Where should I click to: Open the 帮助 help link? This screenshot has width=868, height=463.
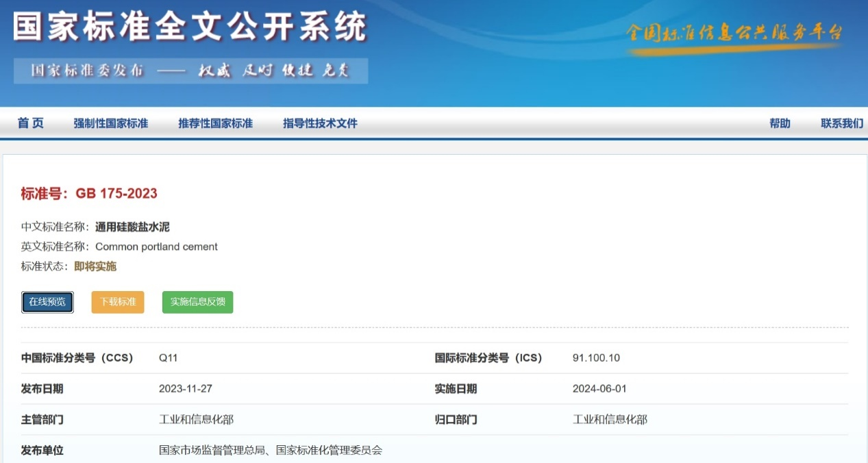point(780,123)
